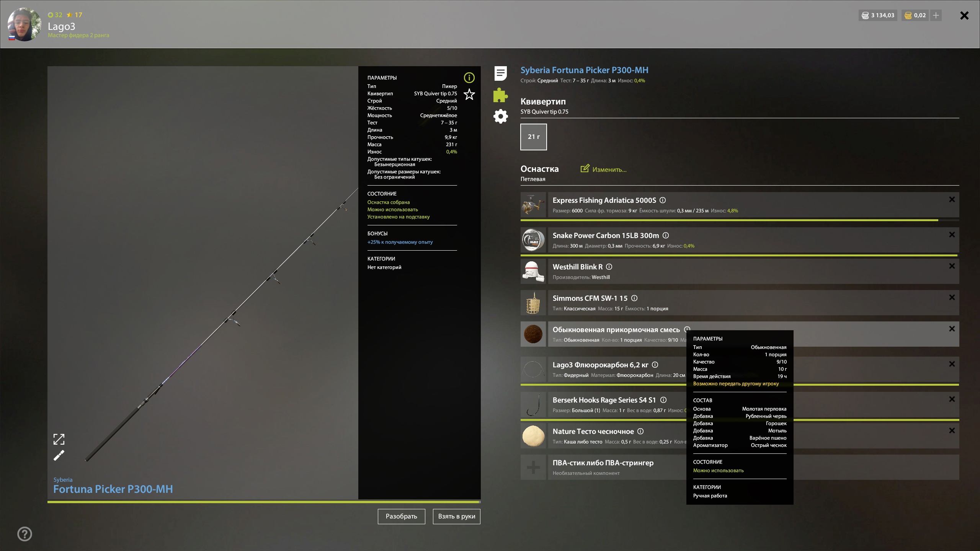Show info for Snake Power Carbon line
This screenshot has height=551, width=980.
coord(666,235)
